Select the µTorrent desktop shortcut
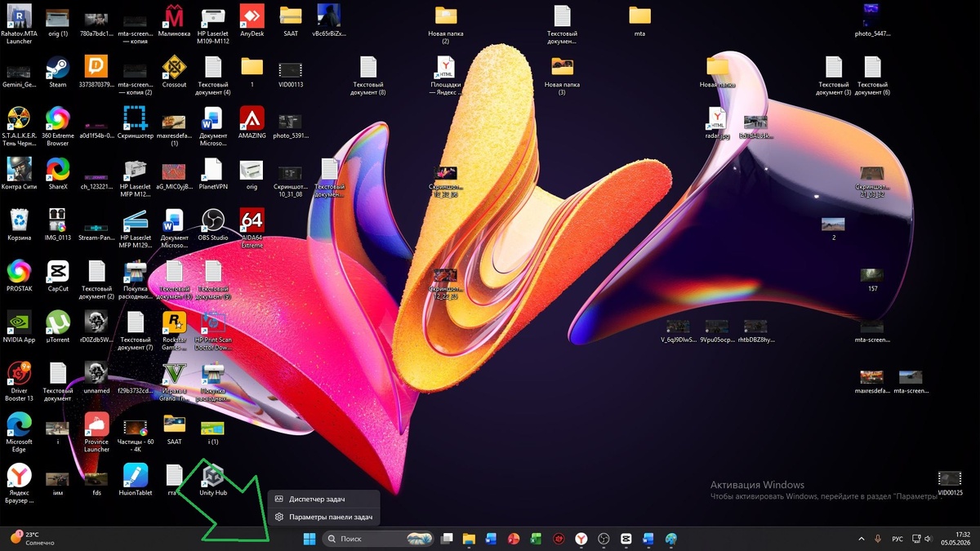This screenshot has width=980, height=551. coord(57,327)
